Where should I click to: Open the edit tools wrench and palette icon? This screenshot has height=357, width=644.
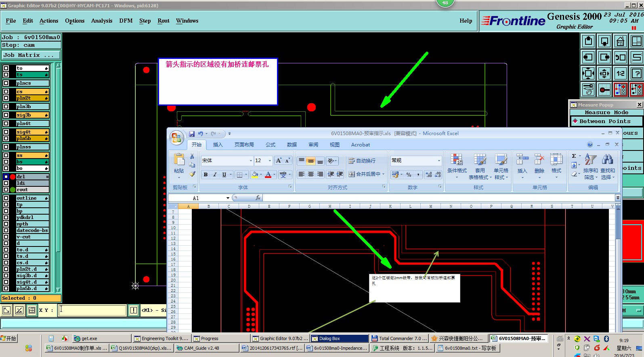[x=588, y=90]
